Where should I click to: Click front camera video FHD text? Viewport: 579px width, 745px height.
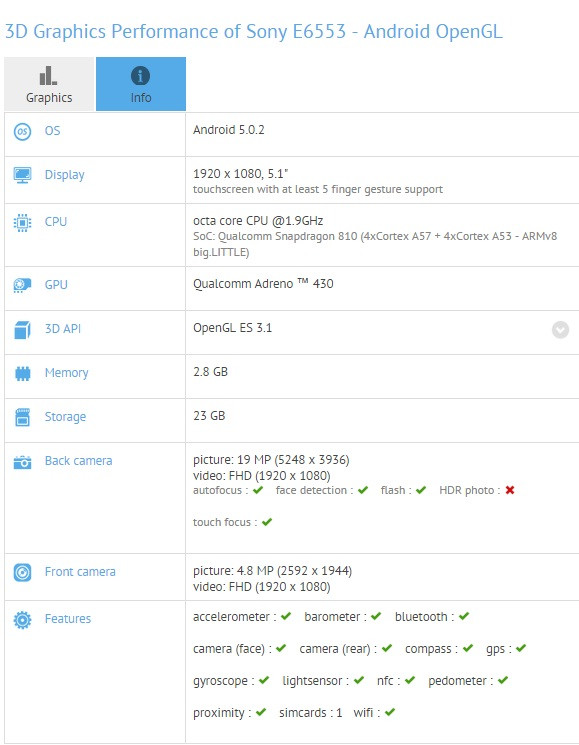[262, 587]
